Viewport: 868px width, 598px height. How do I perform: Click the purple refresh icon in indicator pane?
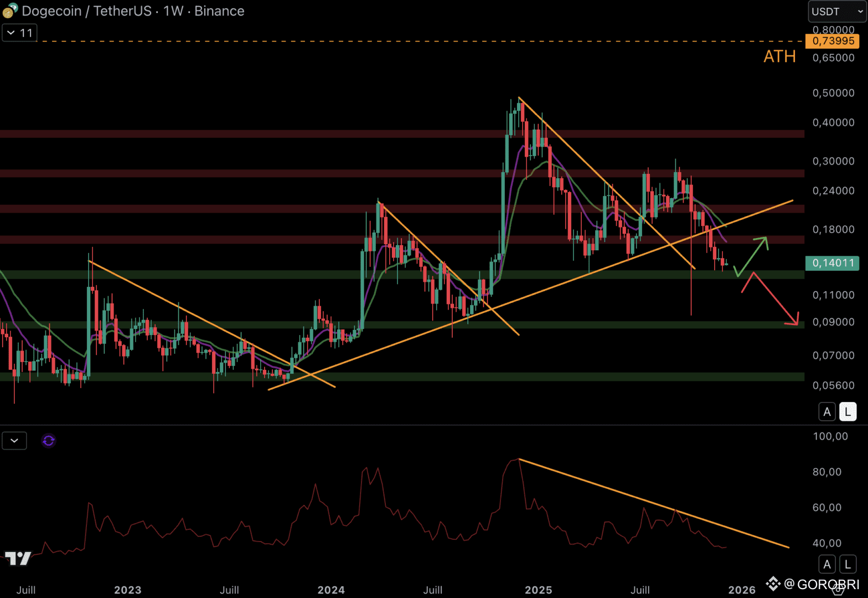coord(49,441)
